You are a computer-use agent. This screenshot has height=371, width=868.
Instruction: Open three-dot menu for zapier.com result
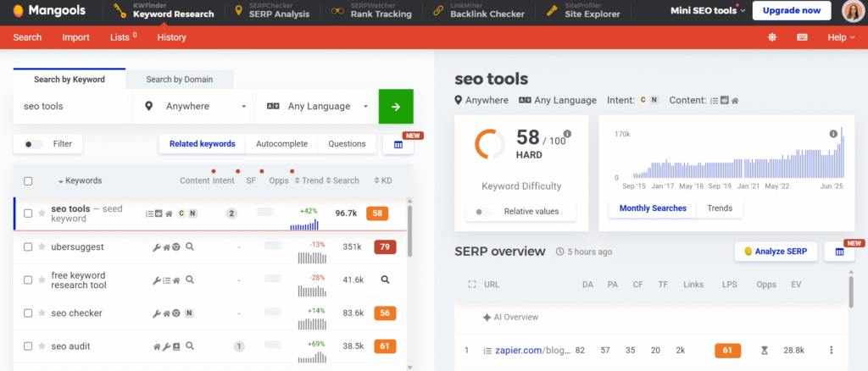832,350
